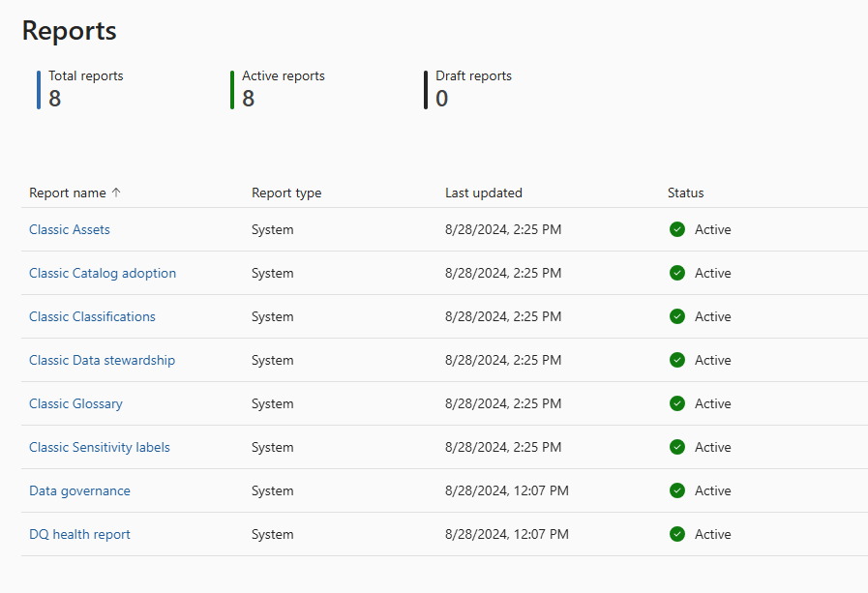Open the Classic Catalog adoption report
Image resolution: width=868 pixels, height=593 pixels.
pyautogui.click(x=103, y=273)
